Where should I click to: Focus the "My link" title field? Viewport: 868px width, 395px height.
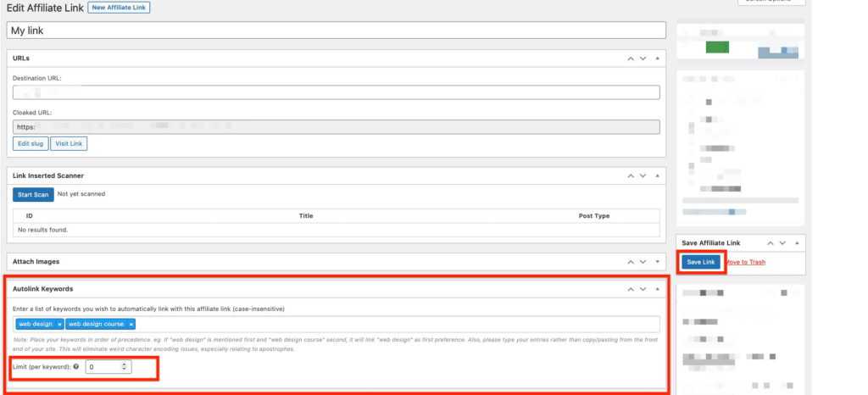pos(336,31)
